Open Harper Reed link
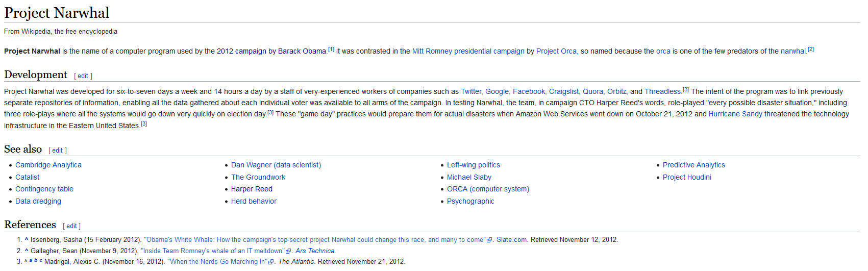This screenshot has height=271, width=868. (x=252, y=189)
